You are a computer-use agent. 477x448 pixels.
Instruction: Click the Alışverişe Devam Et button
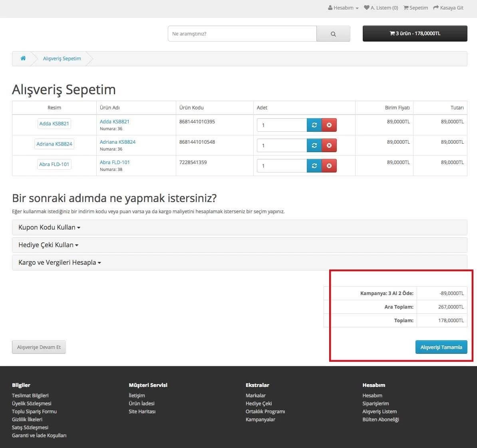39,347
